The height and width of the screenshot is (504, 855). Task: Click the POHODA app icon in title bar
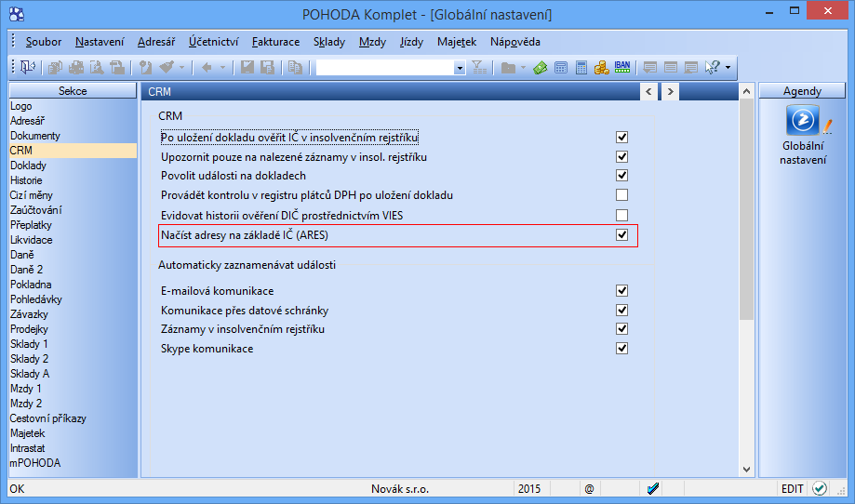17,14
